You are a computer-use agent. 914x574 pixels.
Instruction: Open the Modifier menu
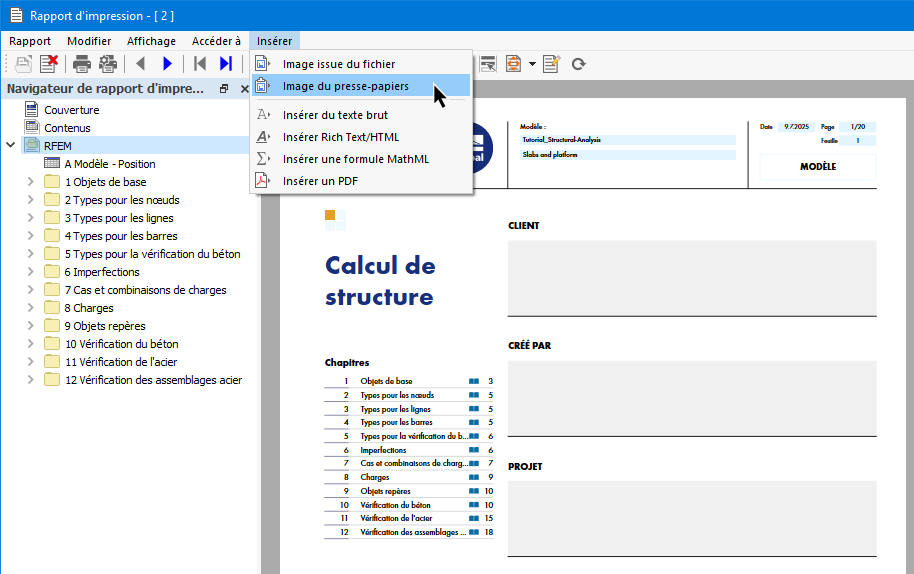89,41
